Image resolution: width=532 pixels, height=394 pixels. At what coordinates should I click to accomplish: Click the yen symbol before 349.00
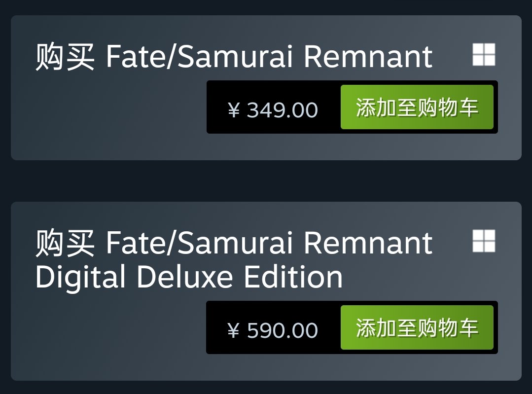click(x=234, y=110)
